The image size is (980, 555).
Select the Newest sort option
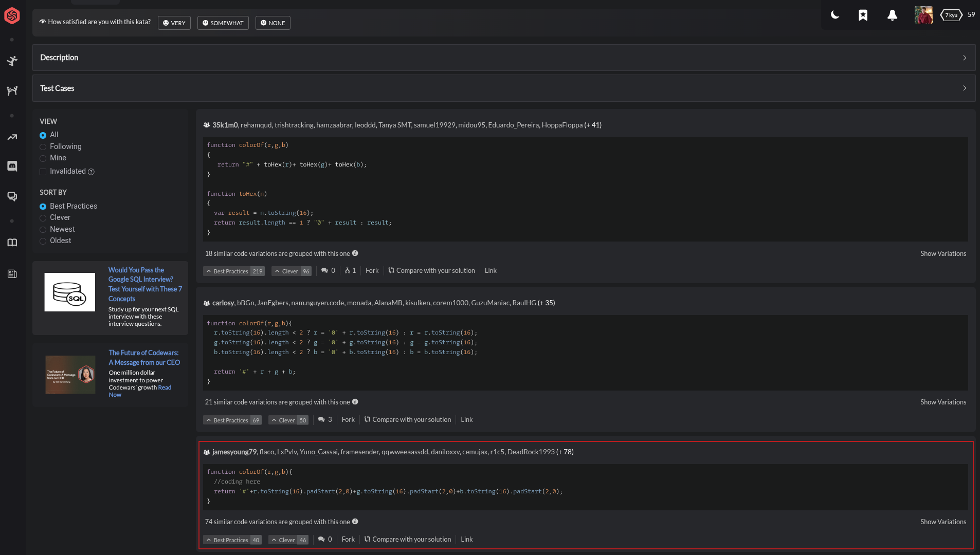click(x=43, y=230)
